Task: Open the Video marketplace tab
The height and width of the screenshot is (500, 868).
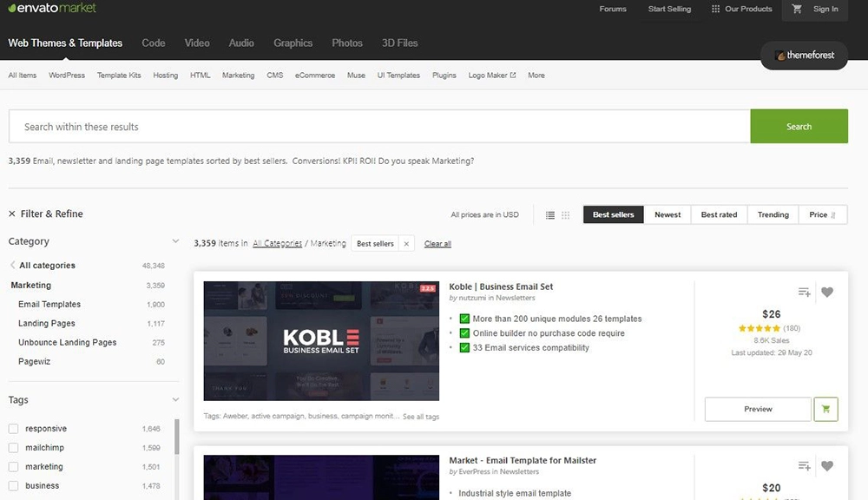Action: pos(197,43)
